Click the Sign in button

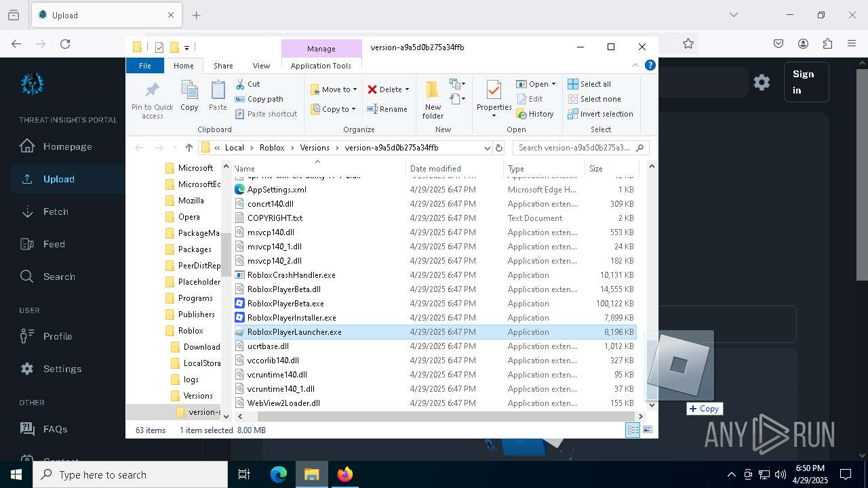(x=806, y=82)
